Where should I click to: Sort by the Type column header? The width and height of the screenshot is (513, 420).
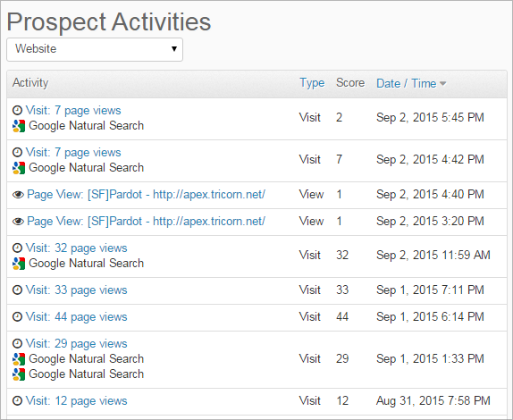pyautogui.click(x=312, y=83)
